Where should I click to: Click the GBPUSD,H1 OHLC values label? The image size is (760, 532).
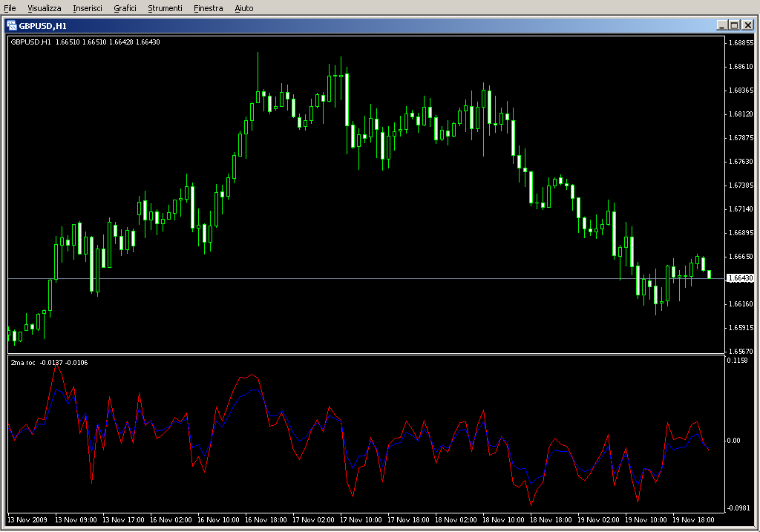[x=85, y=42]
